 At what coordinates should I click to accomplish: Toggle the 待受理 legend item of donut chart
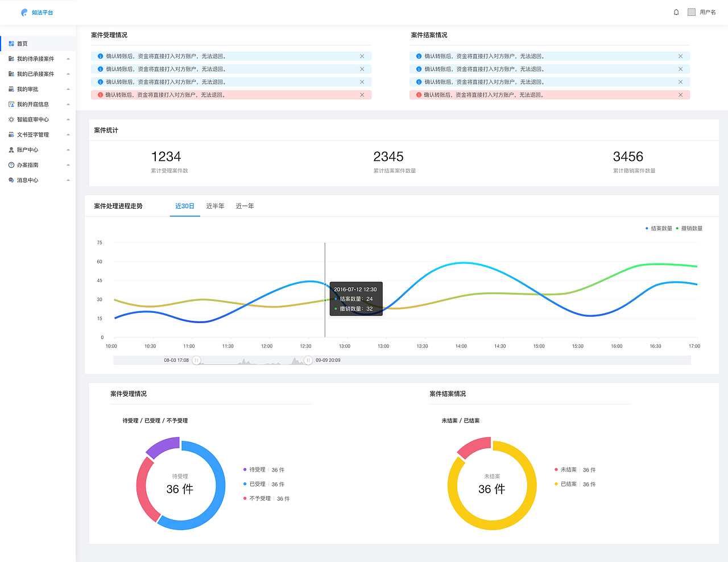264,470
